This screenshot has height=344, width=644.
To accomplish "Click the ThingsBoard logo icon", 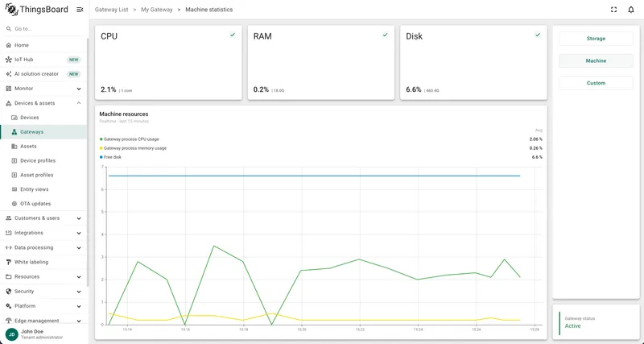I will pos(11,10).
